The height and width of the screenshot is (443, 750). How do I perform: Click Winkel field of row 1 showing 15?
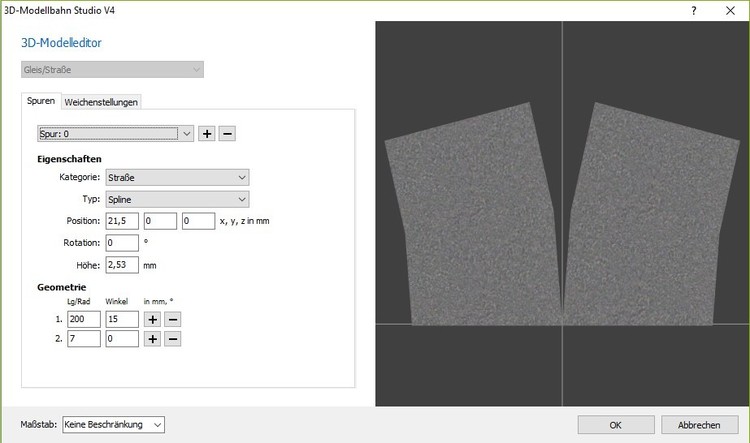pyautogui.click(x=122, y=319)
